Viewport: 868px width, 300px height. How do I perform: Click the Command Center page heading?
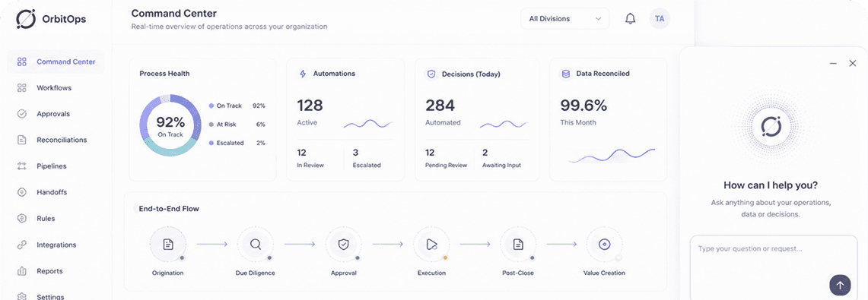pyautogui.click(x=173, y=13)
